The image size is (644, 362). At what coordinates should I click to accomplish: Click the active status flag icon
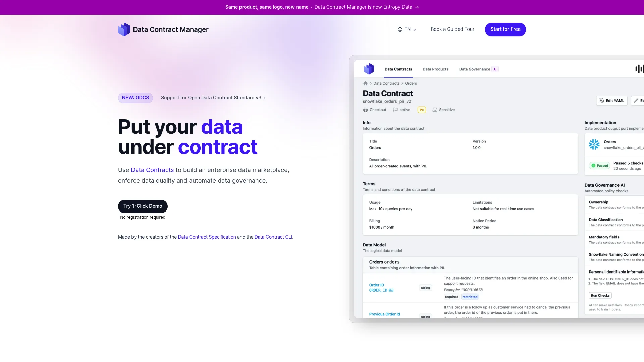click(x=395, y=110)
